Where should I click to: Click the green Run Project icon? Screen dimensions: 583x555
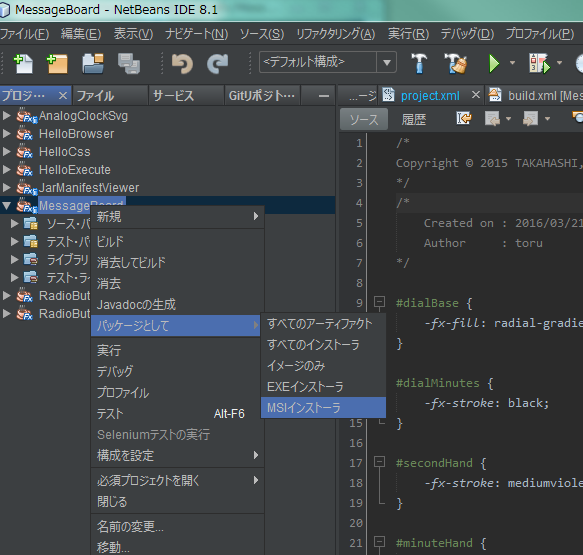pos(494,63)
